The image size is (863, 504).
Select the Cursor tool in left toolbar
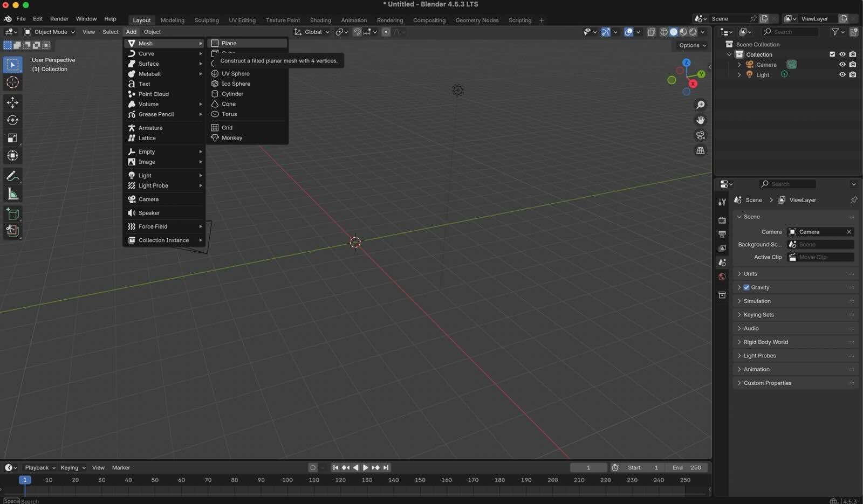(x=12, y=82)
